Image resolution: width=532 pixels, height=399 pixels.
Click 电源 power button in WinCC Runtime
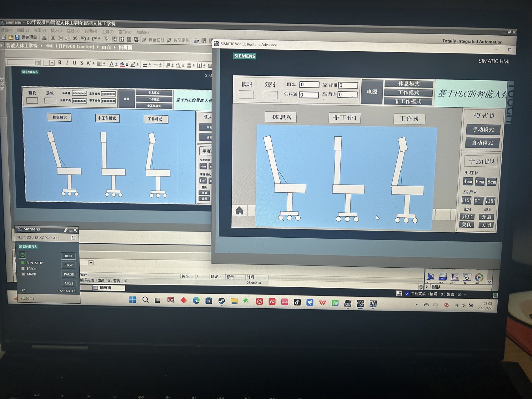point(372,92)
